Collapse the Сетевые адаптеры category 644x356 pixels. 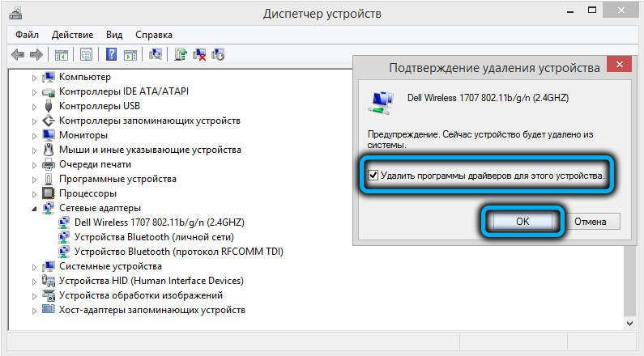click(34, 209)
